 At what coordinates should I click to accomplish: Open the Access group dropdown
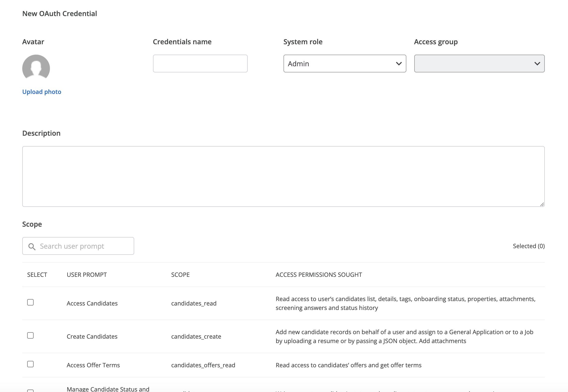pyautogui.click(x=479, y=64)
